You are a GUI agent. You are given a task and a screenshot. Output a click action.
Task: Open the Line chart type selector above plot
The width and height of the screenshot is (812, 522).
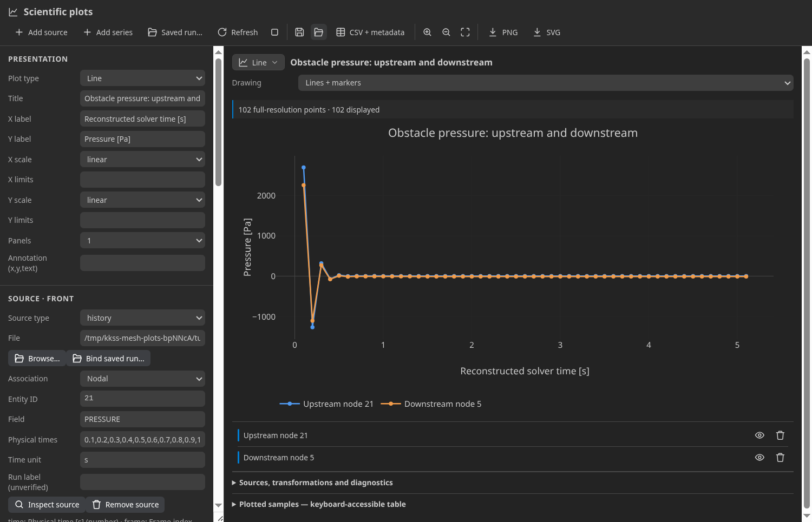pyautogui.click(x=258, y=63)
